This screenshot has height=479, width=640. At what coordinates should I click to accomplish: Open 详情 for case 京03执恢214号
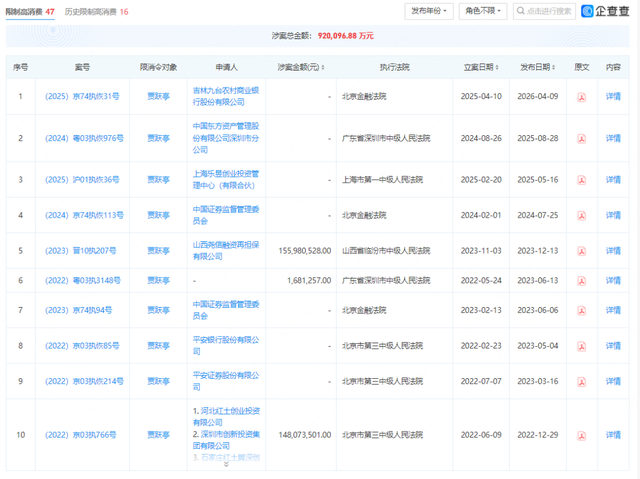tap(613, 381)
